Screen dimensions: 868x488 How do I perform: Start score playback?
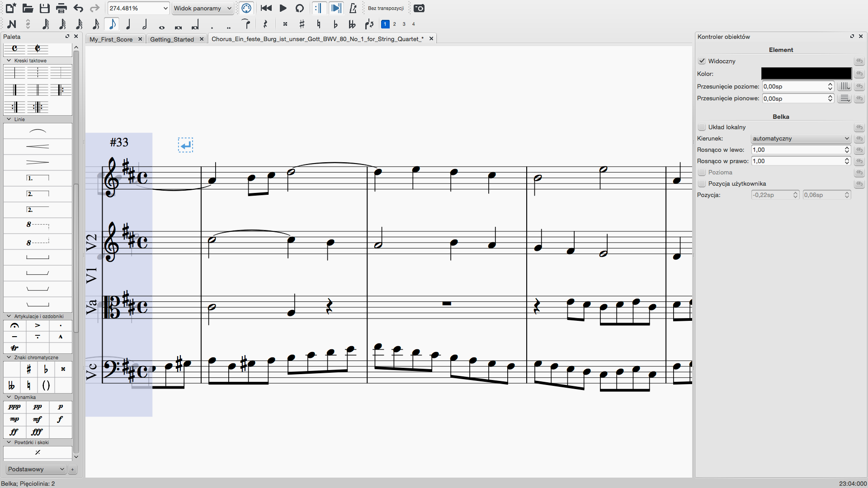283,8
